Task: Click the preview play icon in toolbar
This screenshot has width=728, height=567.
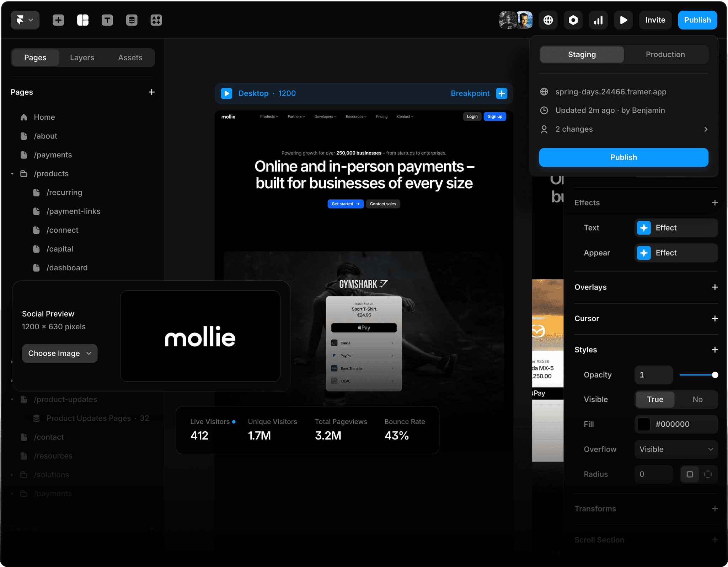Action: click(x=623, y=20)
